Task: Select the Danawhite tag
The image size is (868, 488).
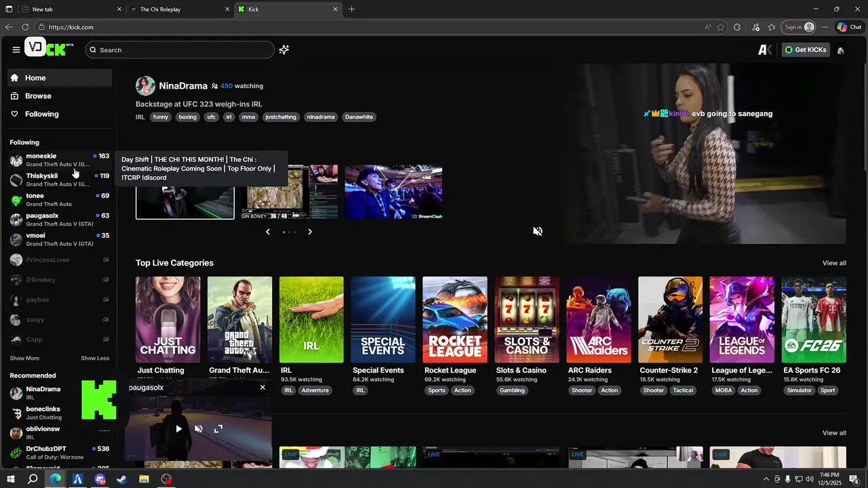Action: coord(359,117)
